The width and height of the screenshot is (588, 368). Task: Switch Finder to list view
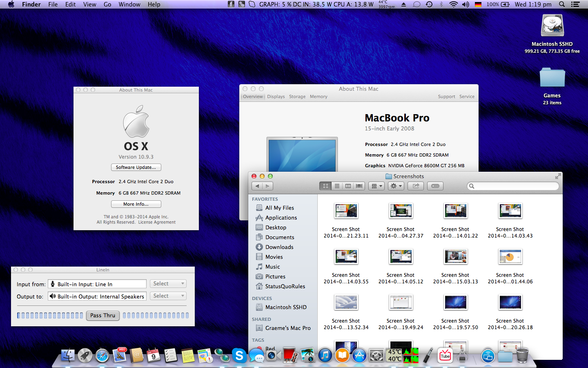click(x=337, y=186)
